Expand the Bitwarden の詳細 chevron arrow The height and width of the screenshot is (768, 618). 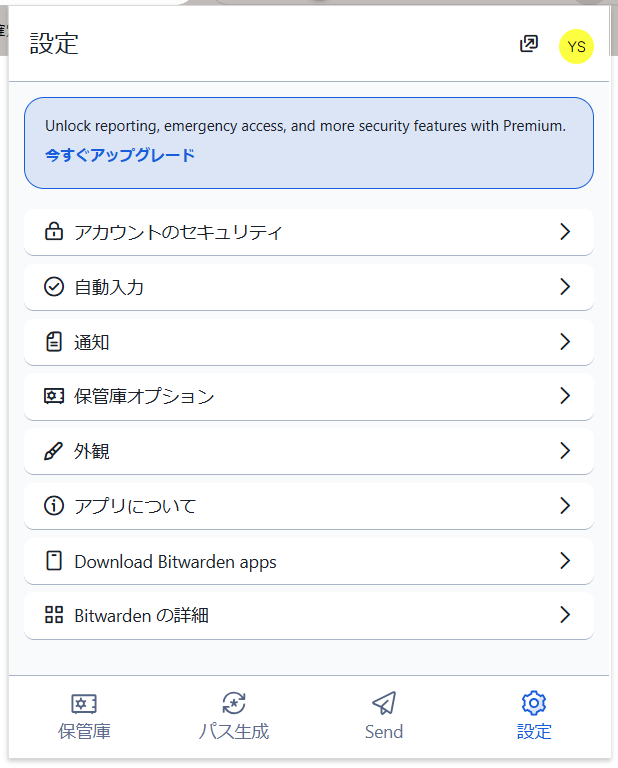click(565, 615)
